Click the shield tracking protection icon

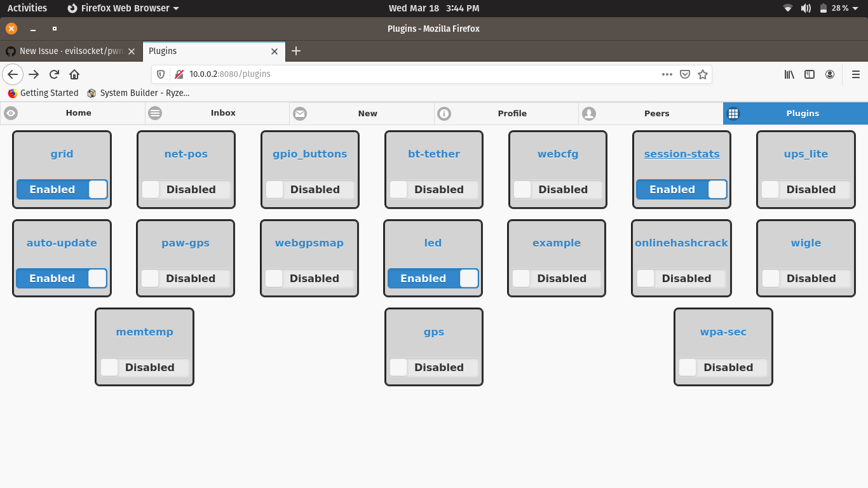tap(160, 74)
